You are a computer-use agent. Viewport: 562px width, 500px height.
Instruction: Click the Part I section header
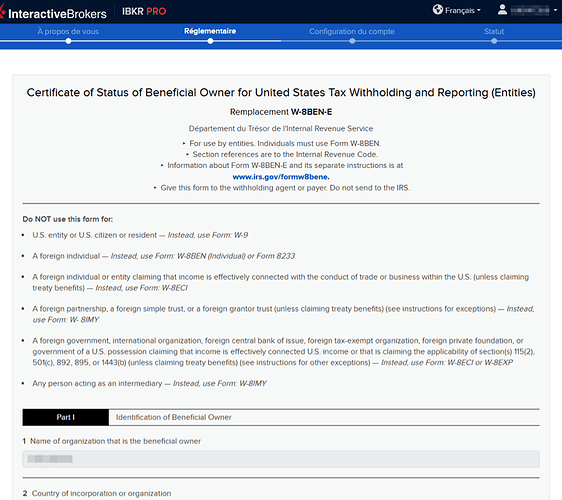tap(66, 417)
